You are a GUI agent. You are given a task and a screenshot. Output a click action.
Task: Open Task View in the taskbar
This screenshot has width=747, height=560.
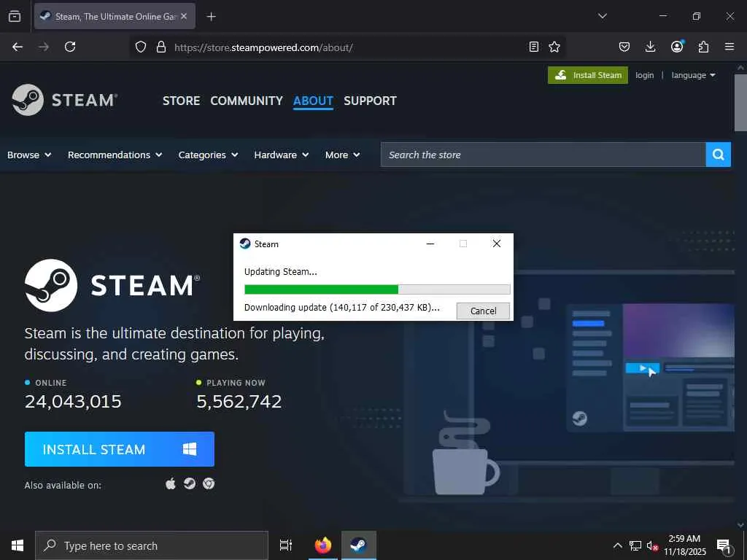click(286, 545)
